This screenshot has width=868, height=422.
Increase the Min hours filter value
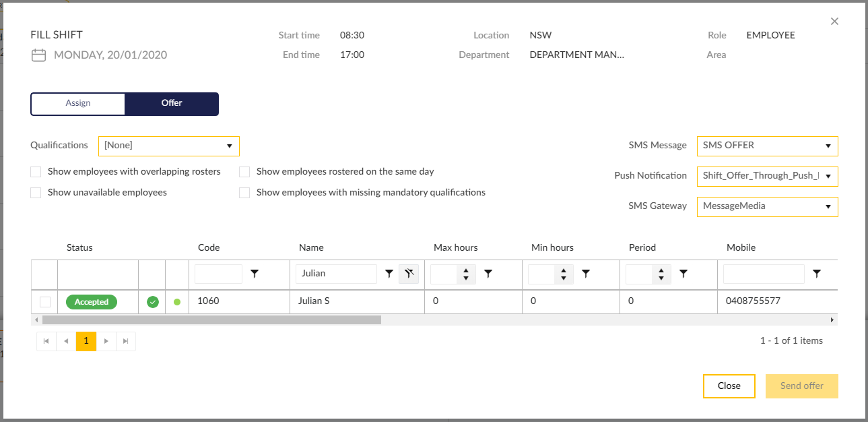coord(564,270)
